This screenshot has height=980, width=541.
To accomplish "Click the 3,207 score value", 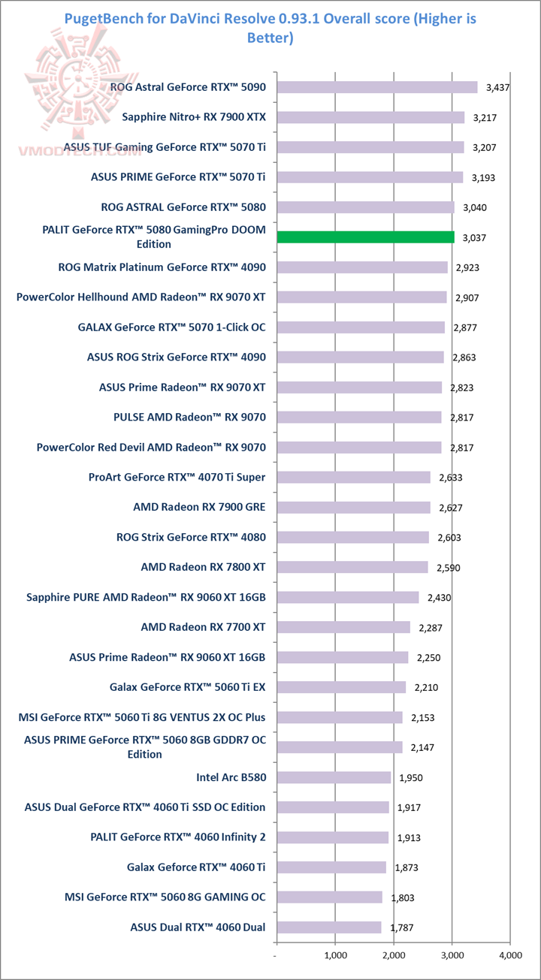I will [485, 147].
